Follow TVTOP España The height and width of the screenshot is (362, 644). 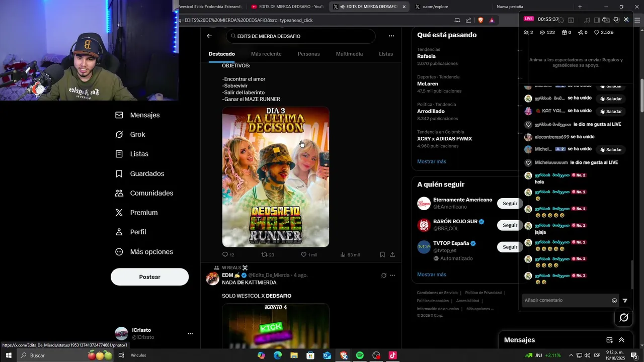[510, 247]
